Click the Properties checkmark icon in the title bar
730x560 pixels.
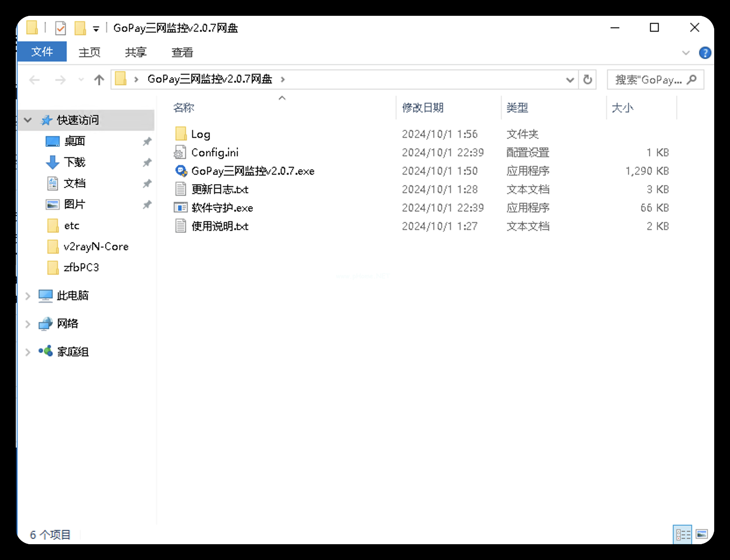[61, 29]
